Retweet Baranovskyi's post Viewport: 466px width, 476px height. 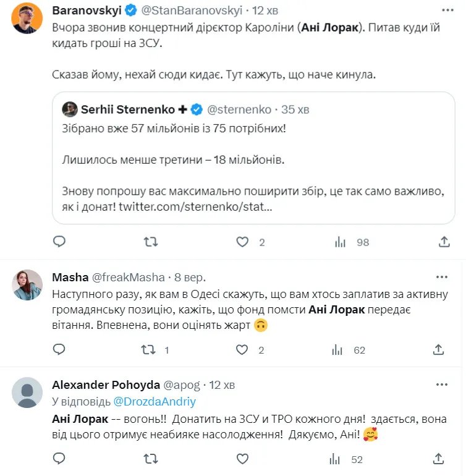pos(151,242)
